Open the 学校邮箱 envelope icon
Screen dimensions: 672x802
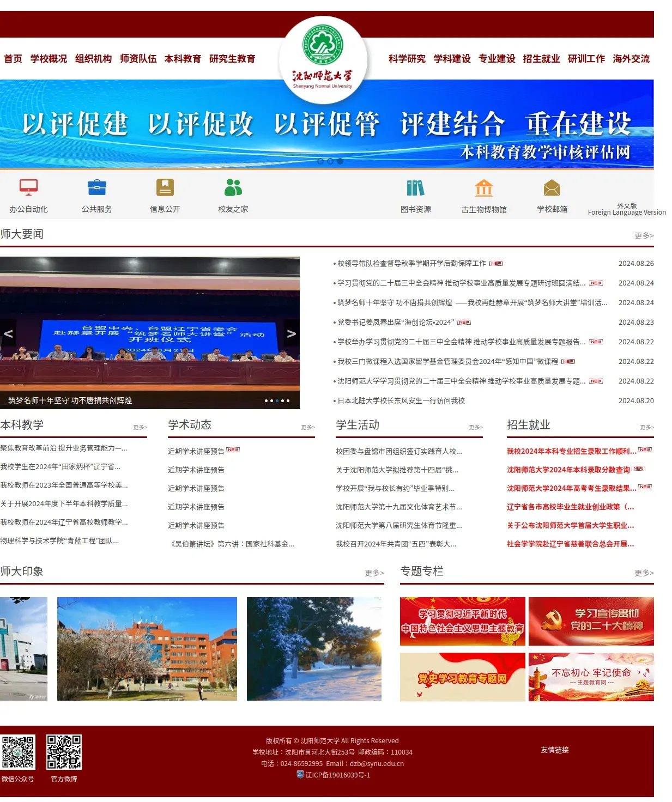(x=552, y=188)
